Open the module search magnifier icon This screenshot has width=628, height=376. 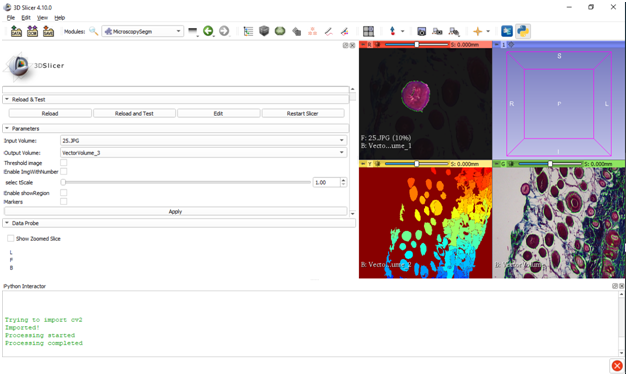tap(94, 31)
